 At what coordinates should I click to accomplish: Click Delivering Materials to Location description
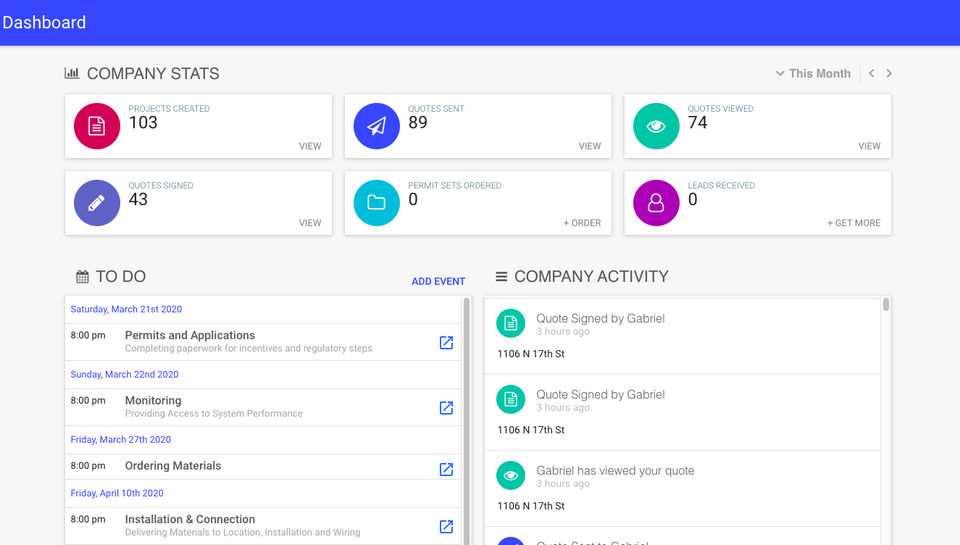click(242, 533)
